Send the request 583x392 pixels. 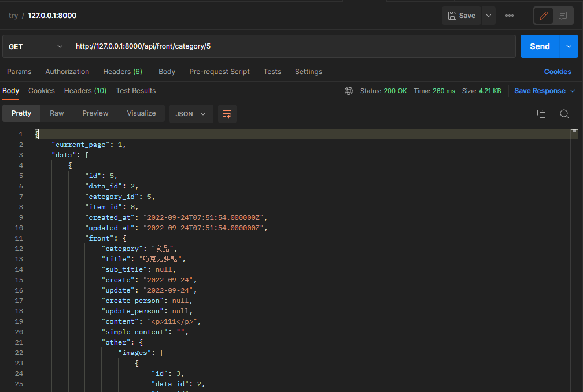click(540, 46)
